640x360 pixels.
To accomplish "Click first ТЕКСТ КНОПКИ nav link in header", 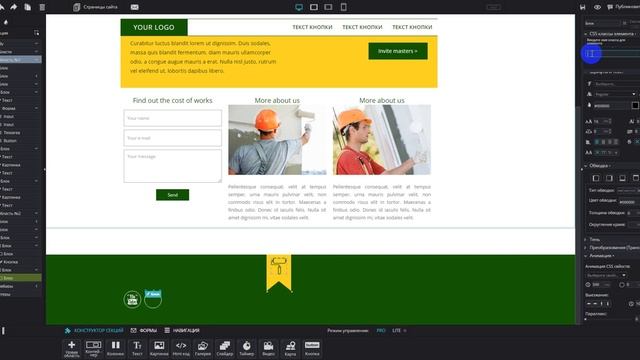I will [312, 27].
